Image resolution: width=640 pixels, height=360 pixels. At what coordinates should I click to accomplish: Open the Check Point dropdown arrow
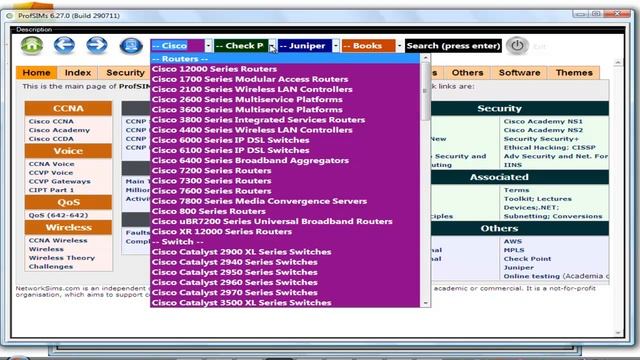coord(272,46)
